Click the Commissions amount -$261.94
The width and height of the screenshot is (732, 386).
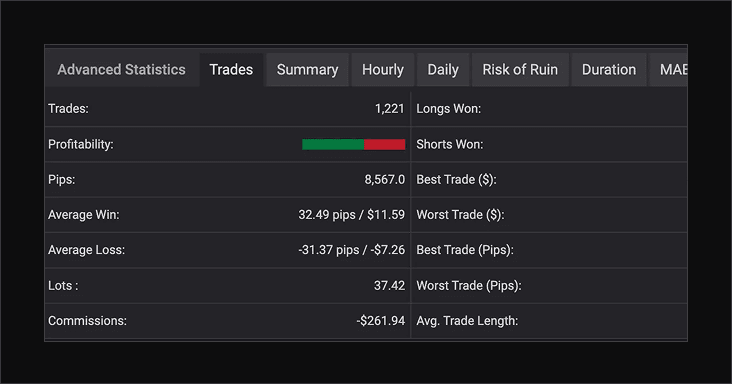[x=380, y=321]
